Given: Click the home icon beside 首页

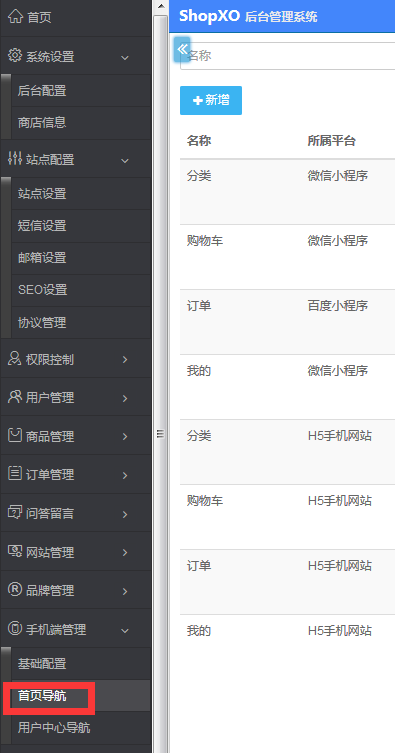Looking at the screenshot, I should click(15, 17).
